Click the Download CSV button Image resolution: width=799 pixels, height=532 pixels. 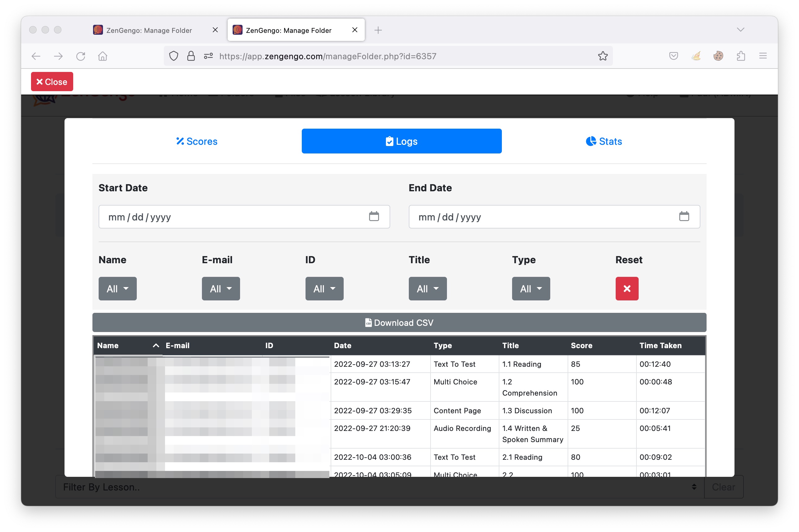pyautogui.click(x=399, y=322)
